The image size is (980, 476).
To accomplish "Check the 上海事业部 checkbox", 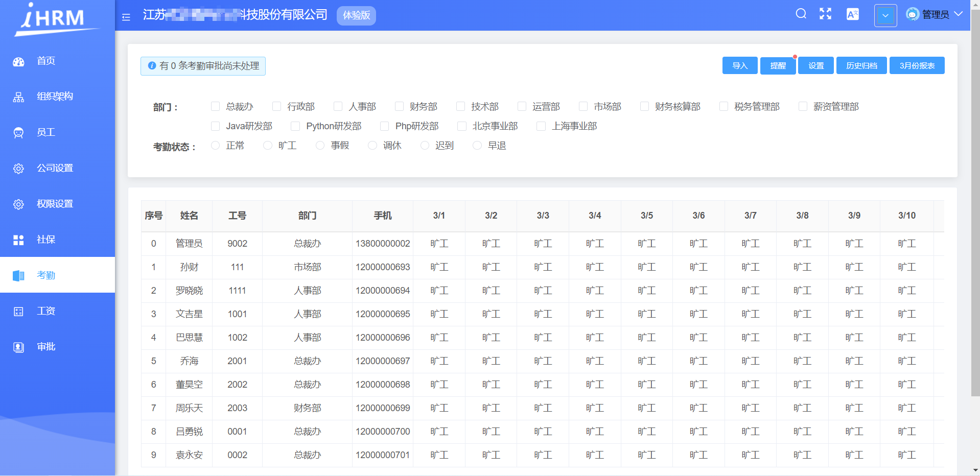I will pyautogui.click(x=541, y=126).
